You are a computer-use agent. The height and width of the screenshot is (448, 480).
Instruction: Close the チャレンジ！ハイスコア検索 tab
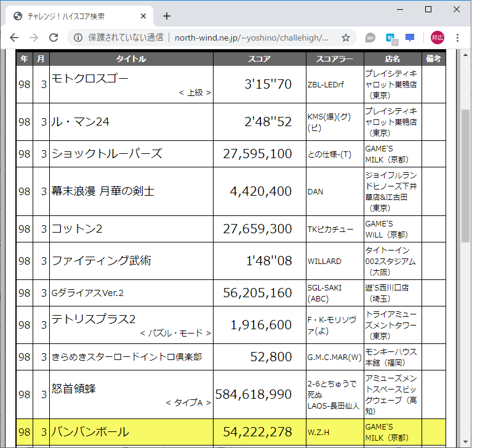[143, 16]
